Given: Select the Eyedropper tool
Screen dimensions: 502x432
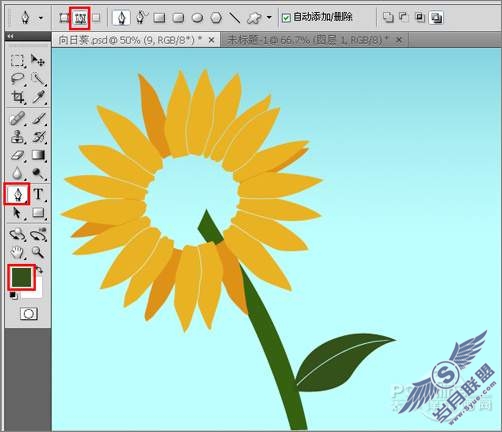Looking at the screenshot, I should point(38,97).
